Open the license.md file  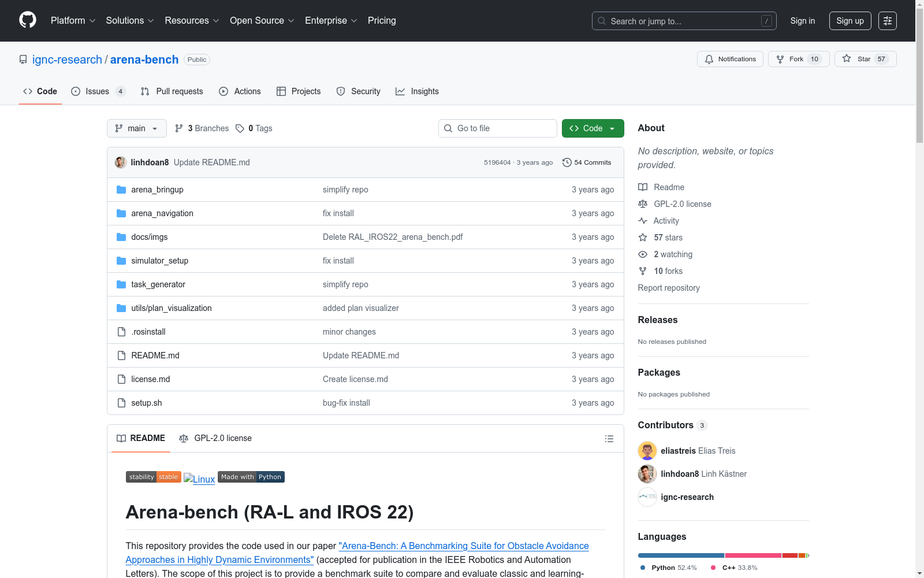(151, 379)
